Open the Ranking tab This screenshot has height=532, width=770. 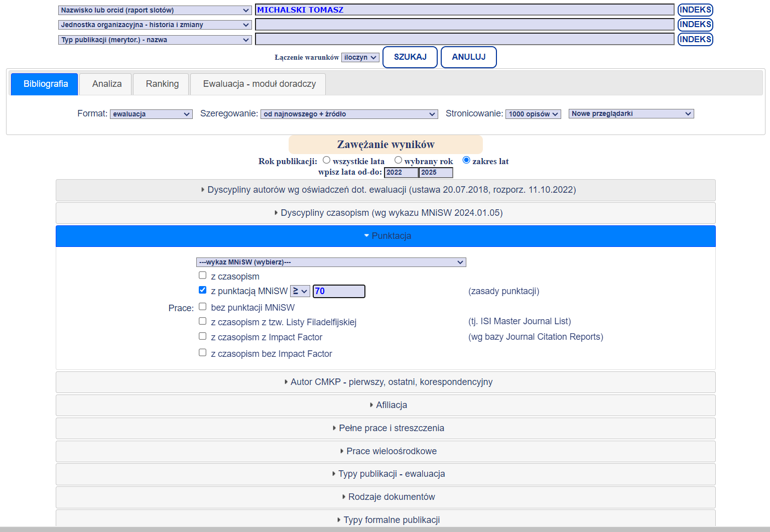[x=162, y=84]
